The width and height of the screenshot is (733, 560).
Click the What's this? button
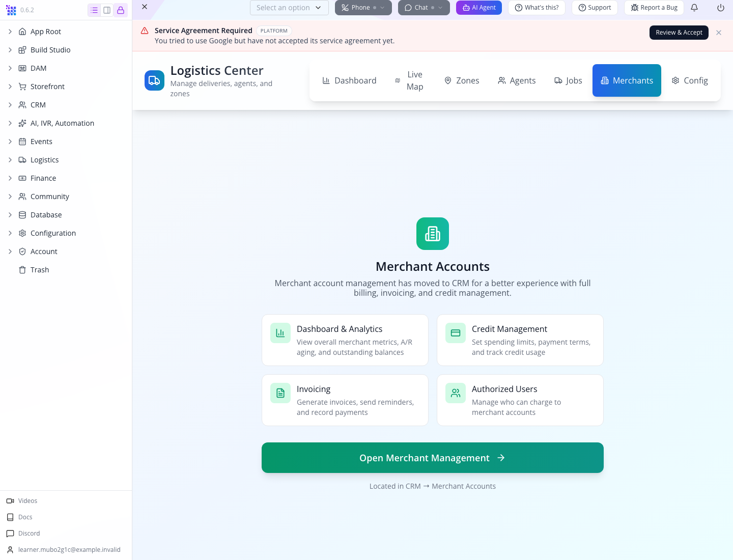coord(537,8)
